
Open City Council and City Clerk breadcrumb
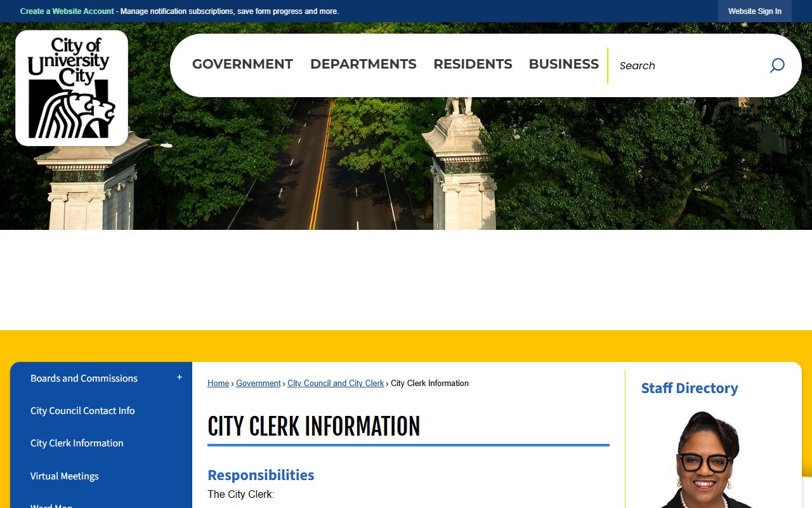(x=336, y=384)
